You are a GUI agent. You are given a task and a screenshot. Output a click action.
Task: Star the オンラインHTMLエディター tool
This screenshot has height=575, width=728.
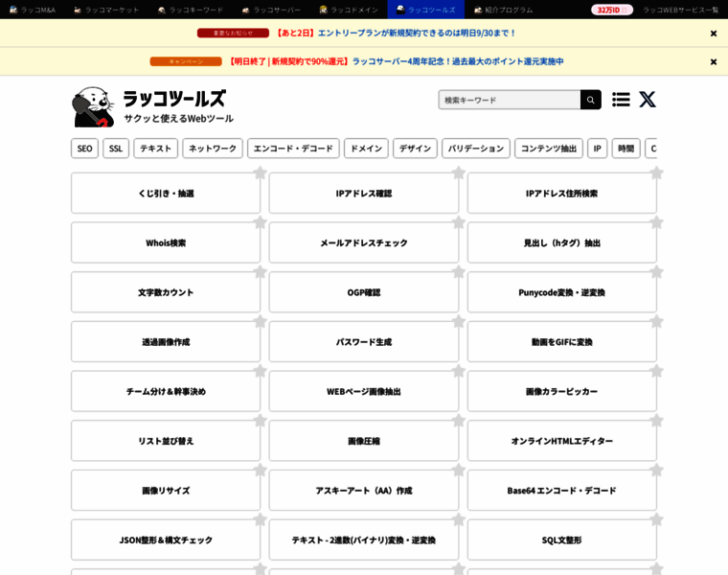pos(656,421)
